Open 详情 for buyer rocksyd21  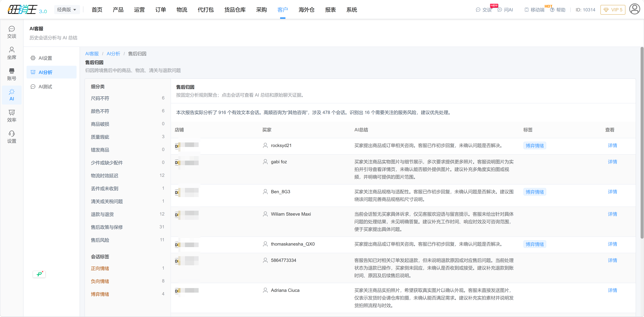612,145
